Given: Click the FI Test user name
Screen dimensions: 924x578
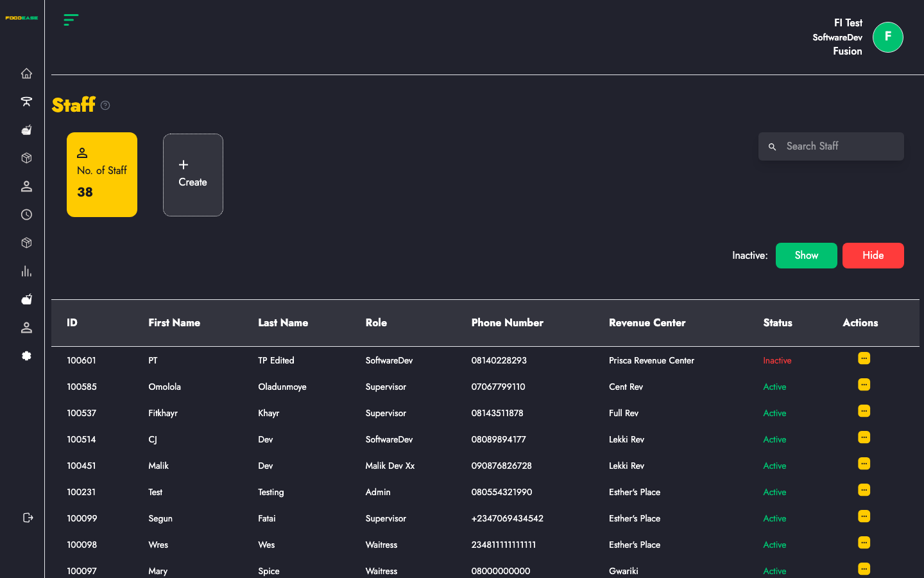Looking at the screenshot, I should pyautogui.click(x=848, y=23).
